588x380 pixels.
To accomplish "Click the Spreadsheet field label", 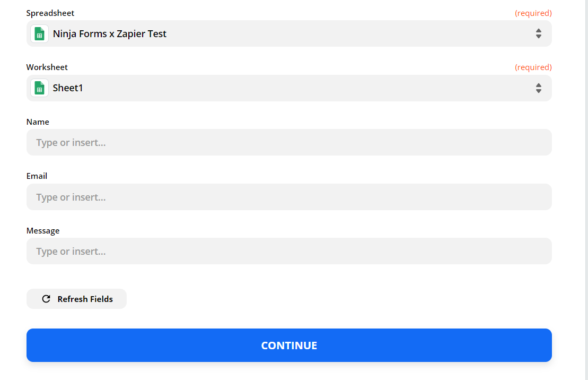I will [50, 13].
